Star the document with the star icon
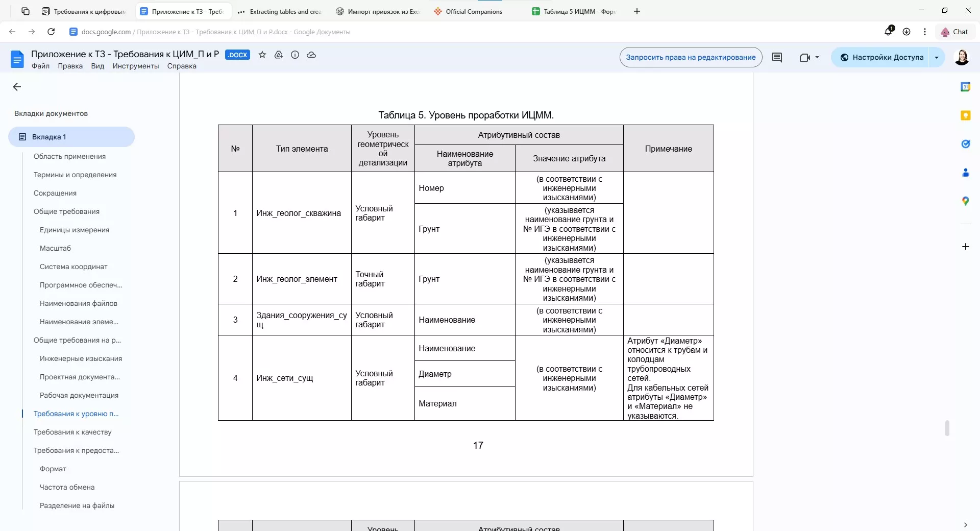The image size is (980, 531). click(262, 55)
